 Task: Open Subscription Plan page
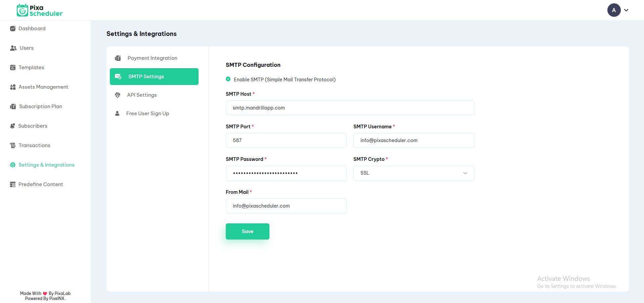coord(40,106)
